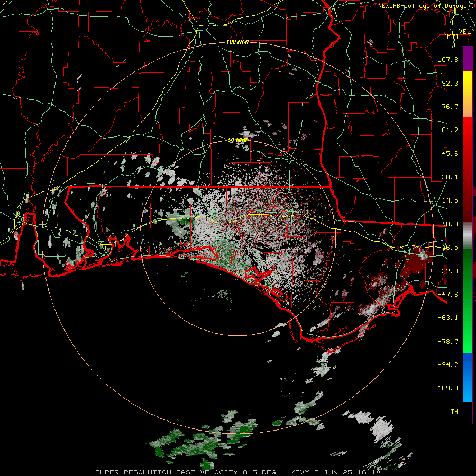Click the -63.1 velocity scale label

coord(448,318)
